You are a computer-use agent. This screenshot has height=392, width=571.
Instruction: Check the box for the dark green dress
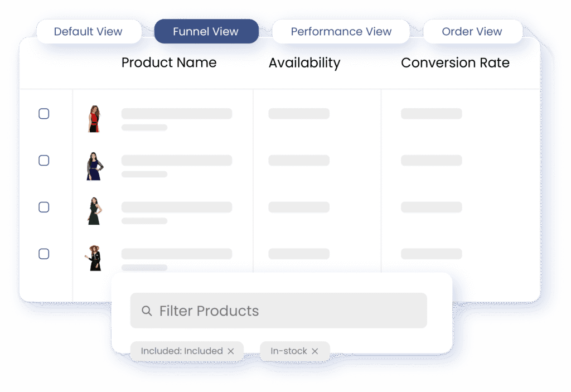tap(43, 207)
